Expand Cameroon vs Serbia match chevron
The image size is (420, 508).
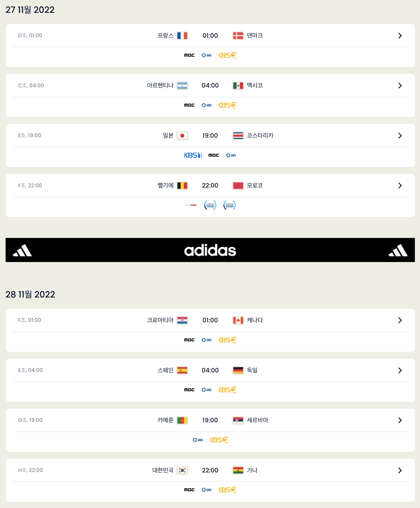click(400, 420)
